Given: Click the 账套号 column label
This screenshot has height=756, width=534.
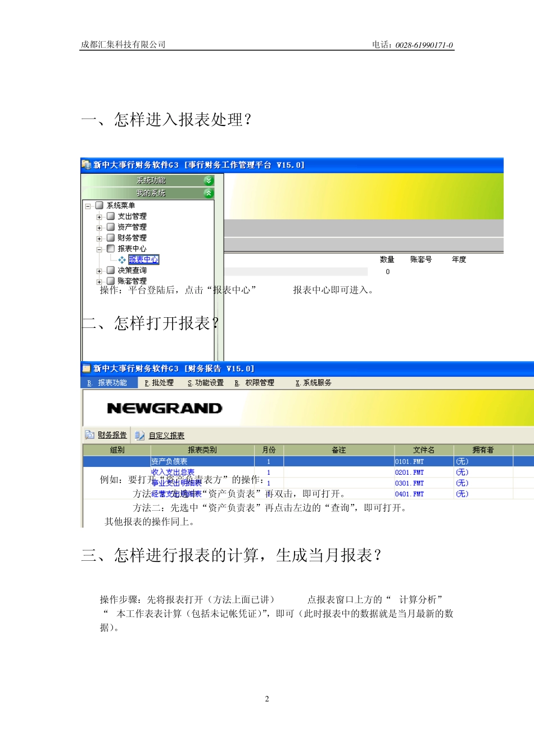Looking at the screenshot, I should (421, 259).
